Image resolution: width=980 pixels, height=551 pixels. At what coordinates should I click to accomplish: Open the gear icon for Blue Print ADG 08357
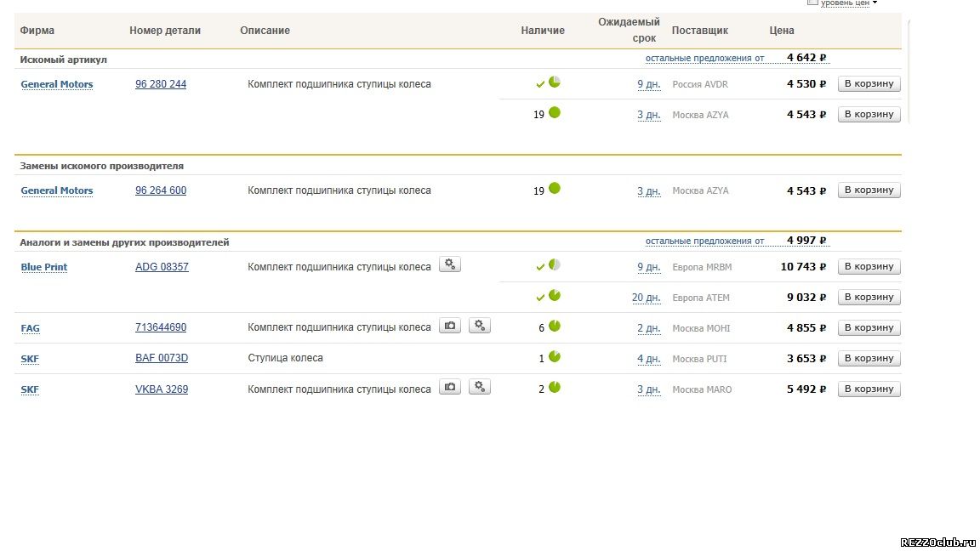click(x=450, y=264)
